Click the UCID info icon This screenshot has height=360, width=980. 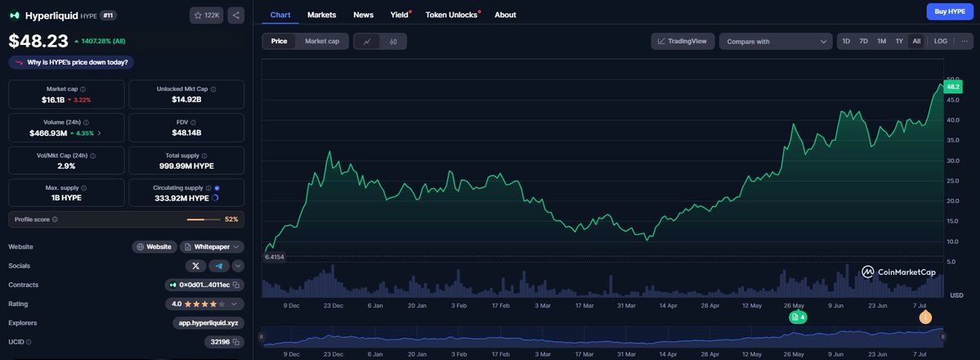(x=29, y=342)
